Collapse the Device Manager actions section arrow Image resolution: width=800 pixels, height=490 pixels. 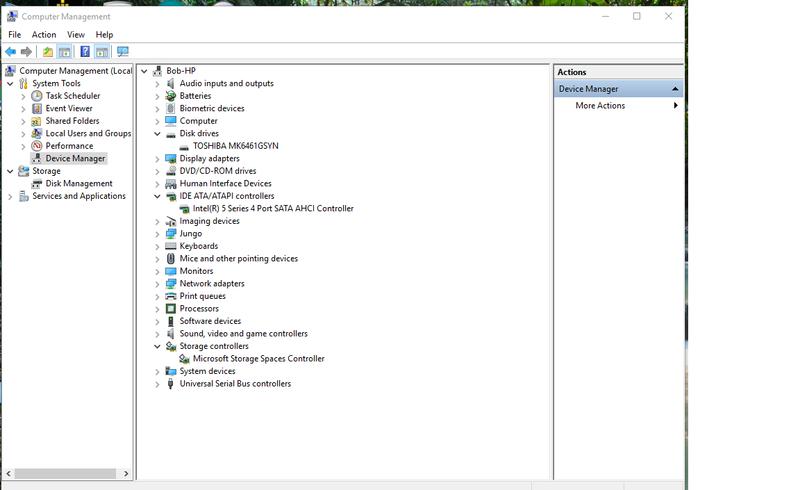coord(675,89)
